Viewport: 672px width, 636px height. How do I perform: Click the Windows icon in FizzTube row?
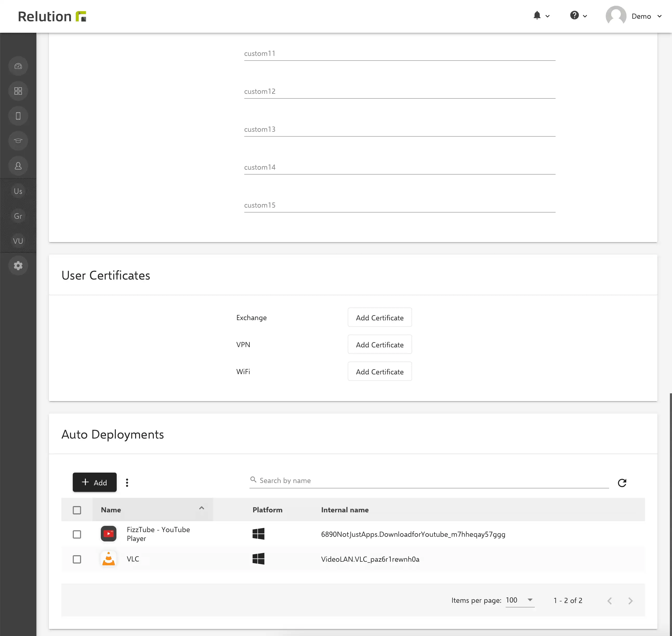[258, 534]
